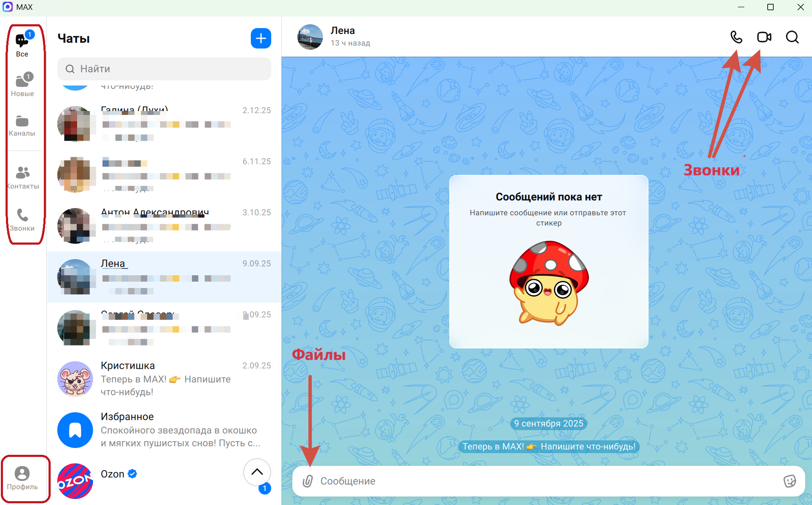Switch to the Все chats tab
This screenshot has width=812, height=505.
[22, 45]
